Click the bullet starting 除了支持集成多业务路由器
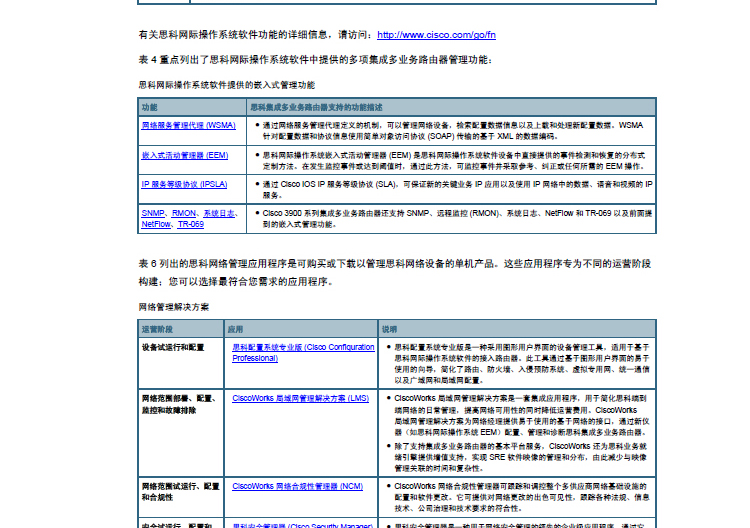The width and height of the screenshot is (750, 528). pyautogui.click(x=520, y=457)
